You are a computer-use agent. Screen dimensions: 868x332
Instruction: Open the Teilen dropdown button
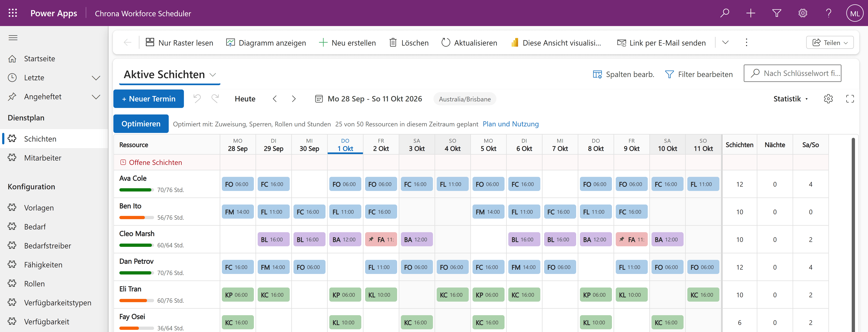(x=830, y=42)
